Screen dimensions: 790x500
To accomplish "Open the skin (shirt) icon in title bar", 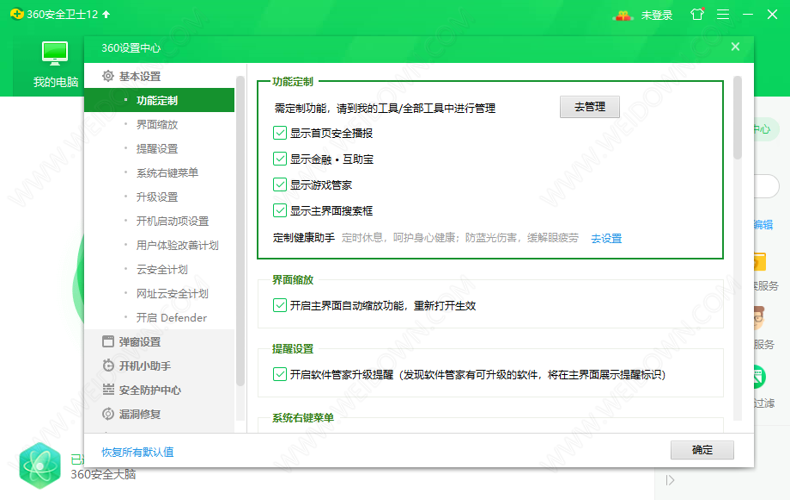I will point(697,14).
